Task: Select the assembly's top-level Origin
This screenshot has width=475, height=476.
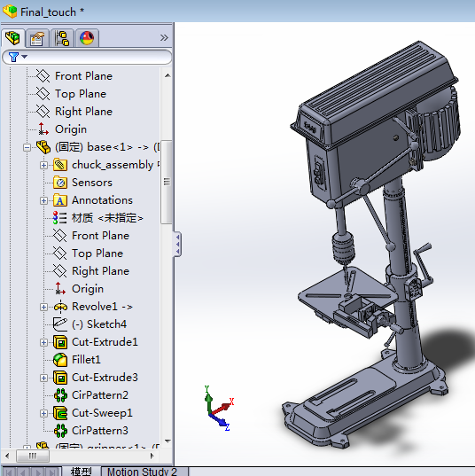Action: coord(71,129)
